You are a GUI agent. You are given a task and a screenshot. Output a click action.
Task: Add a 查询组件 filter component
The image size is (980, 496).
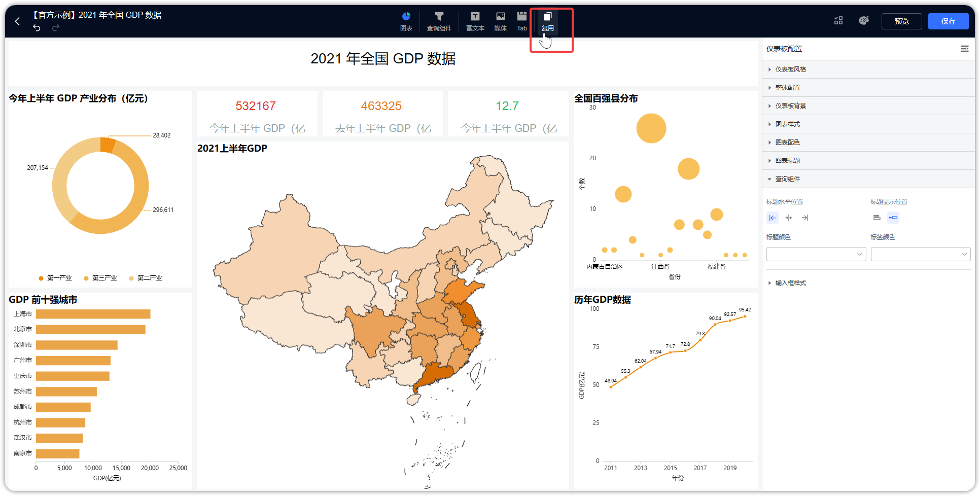pos(439,21)
